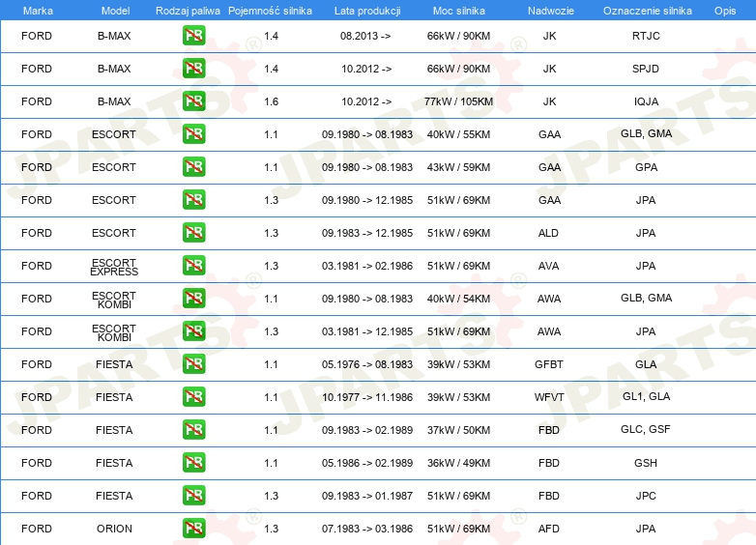Click power value 36kW / 49KM
The image size is (756, 545).
[x=458, y=463]
